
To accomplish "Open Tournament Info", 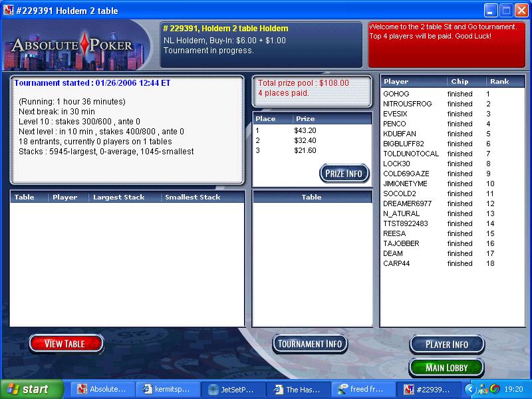I will (310, 344).
